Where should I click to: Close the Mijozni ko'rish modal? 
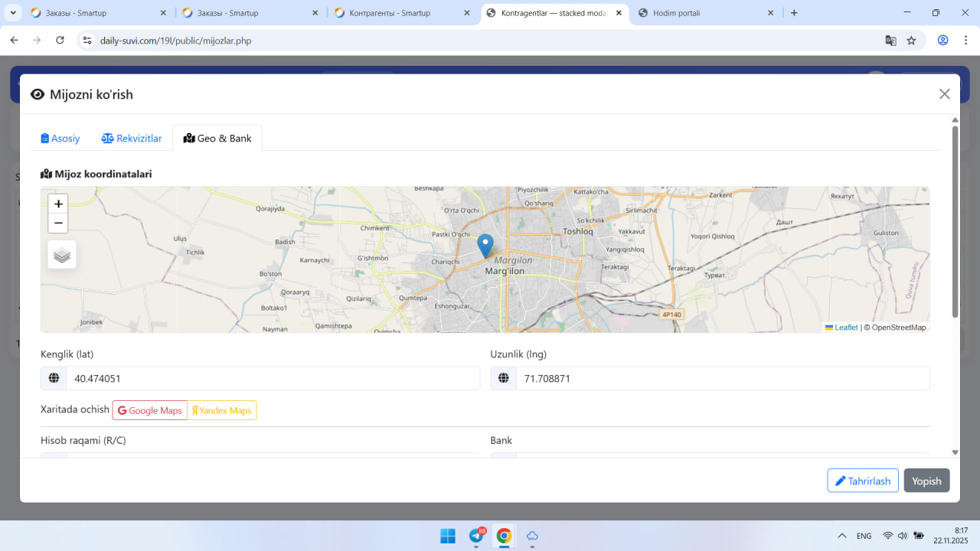click(944, 94)
